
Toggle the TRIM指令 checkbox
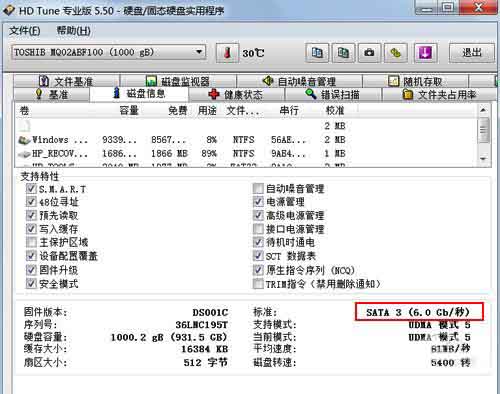(x=258, y=284)
